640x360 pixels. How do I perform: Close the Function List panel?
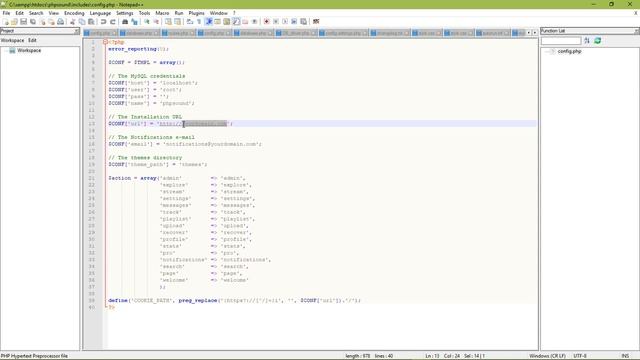coord(637,31)
